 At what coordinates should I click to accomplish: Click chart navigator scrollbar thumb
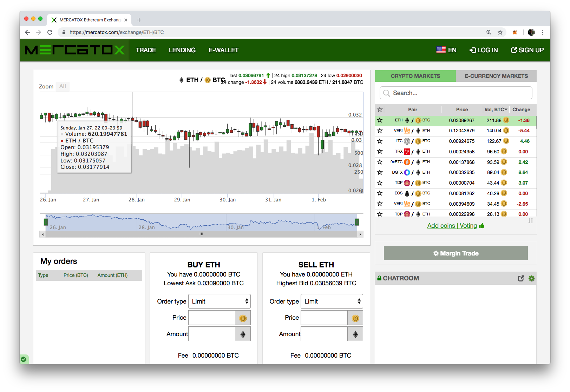tap(201, 234)
